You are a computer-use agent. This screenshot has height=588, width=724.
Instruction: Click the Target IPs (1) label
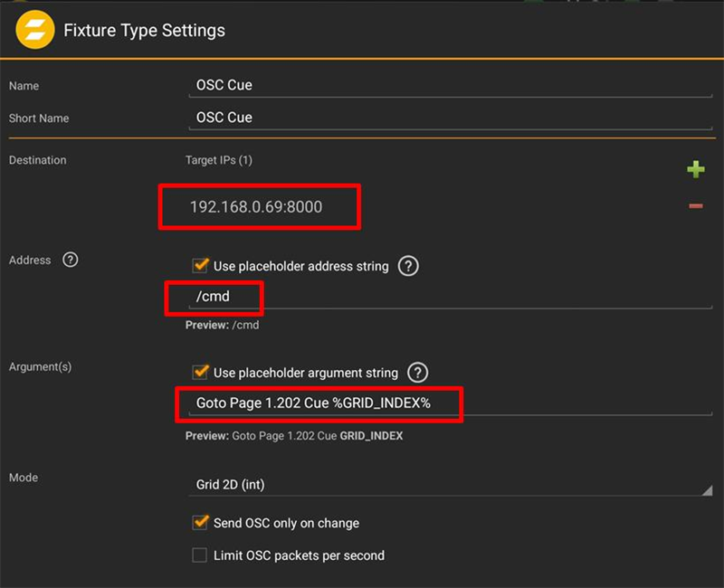(218, 160)
